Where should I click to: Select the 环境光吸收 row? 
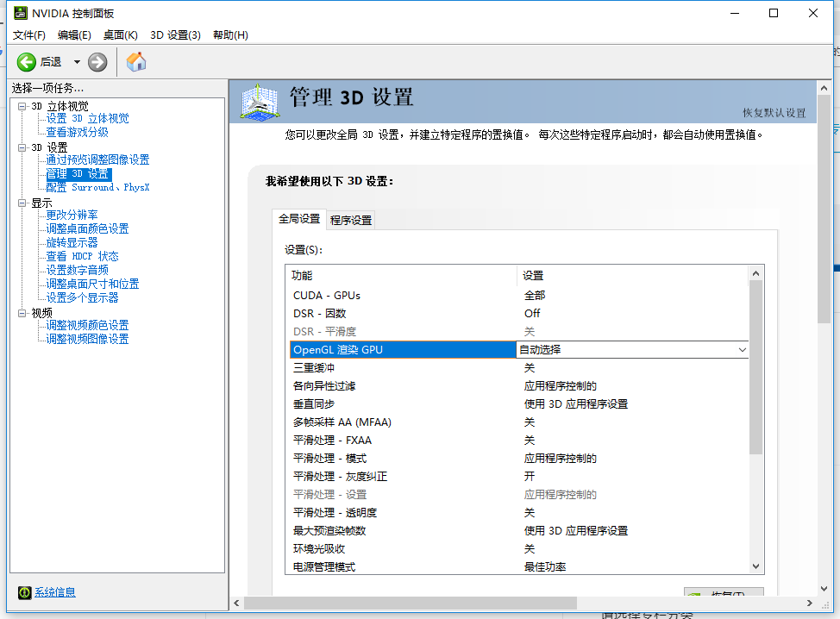(518, 549)
